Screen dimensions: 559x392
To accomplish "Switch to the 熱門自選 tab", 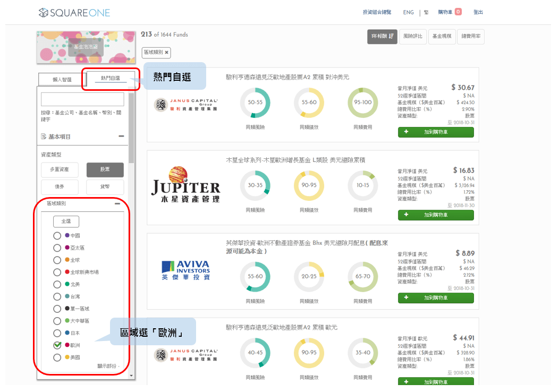I will tap(110, 78).
